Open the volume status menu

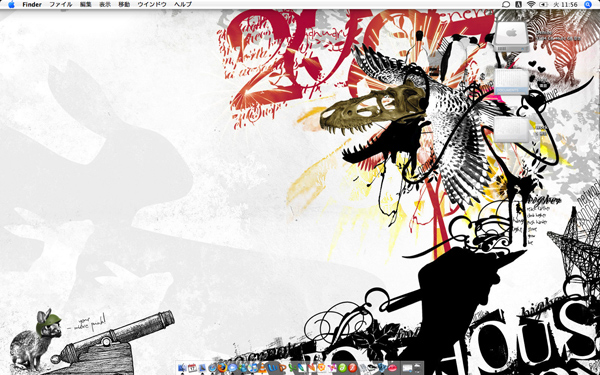[543, 5]
